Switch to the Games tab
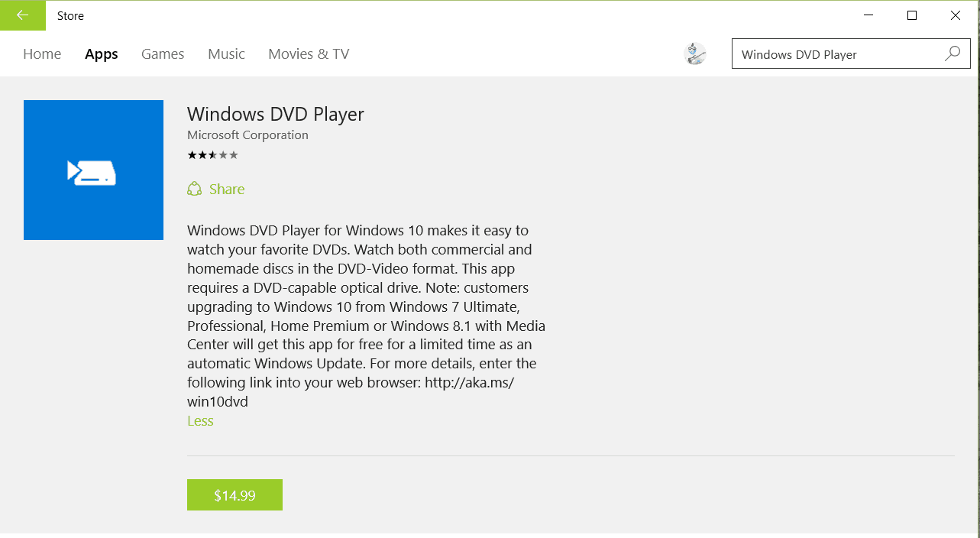 (x=163, y=54)
